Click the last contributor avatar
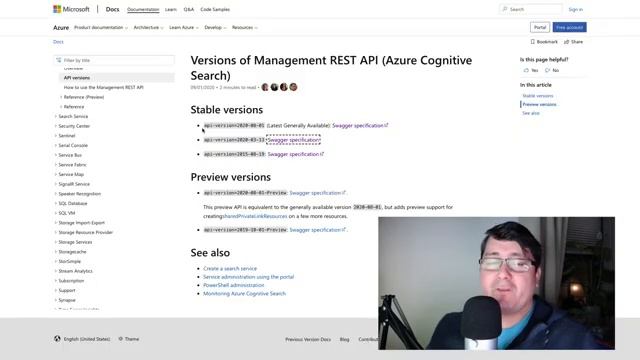 (293, 87)
